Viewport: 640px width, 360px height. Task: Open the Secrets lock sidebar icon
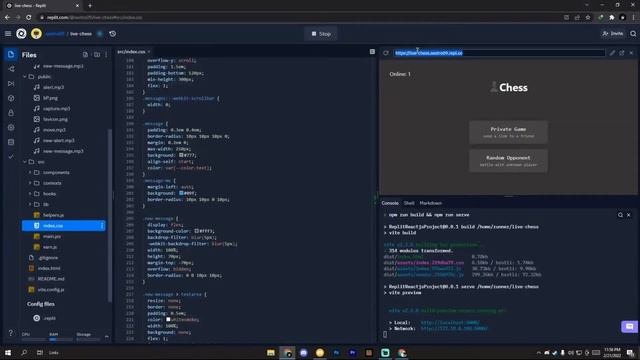click(x=11, y=113)
